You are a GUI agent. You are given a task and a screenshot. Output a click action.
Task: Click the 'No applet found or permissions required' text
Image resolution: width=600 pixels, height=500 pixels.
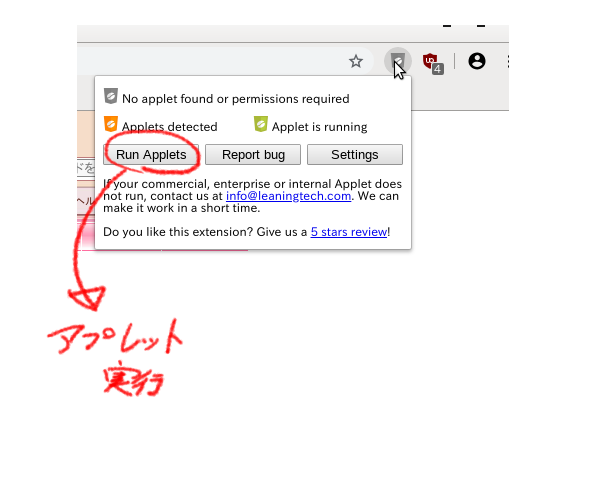tap(236, 99)
